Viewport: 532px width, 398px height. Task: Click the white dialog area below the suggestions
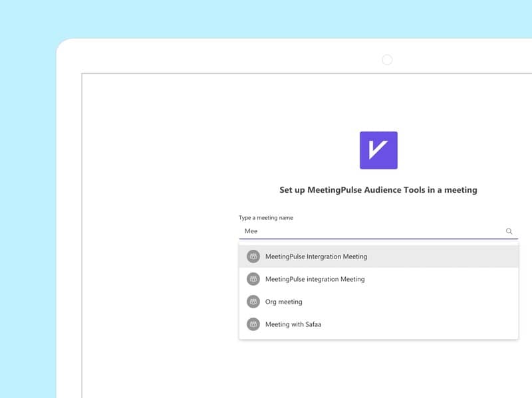pos(378,369)
